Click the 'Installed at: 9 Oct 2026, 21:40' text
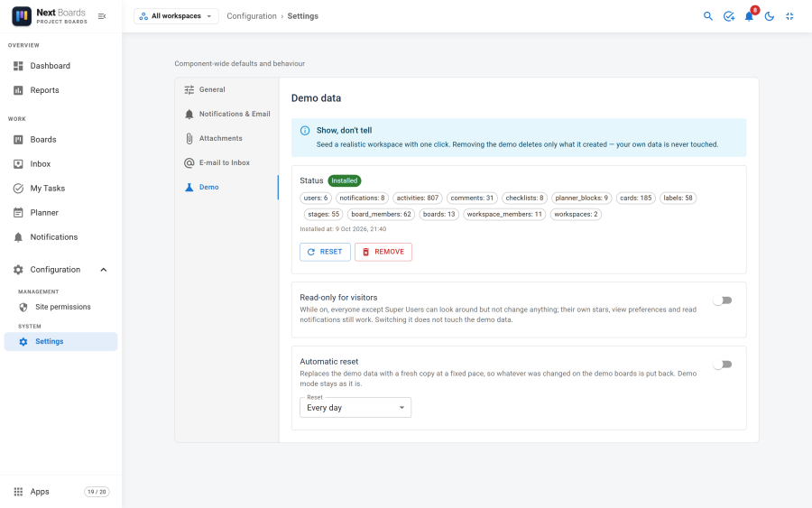812x508 pixels. pos(343,229)
